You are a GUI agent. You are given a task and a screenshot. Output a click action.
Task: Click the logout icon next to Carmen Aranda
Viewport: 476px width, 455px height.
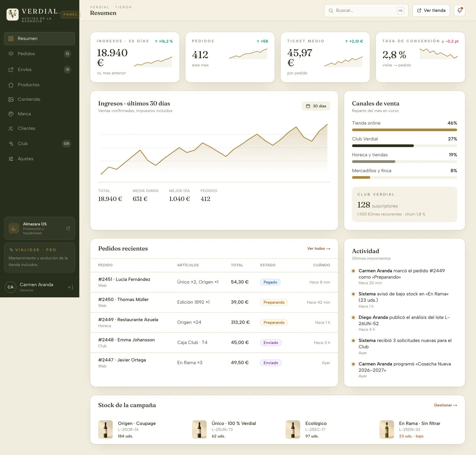71,287
